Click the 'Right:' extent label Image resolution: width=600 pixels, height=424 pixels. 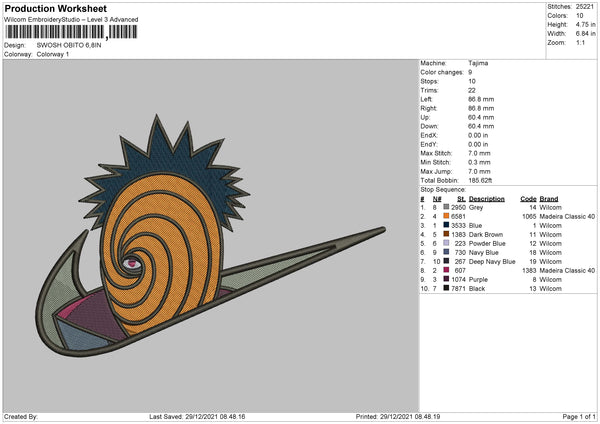click(428, 108)
